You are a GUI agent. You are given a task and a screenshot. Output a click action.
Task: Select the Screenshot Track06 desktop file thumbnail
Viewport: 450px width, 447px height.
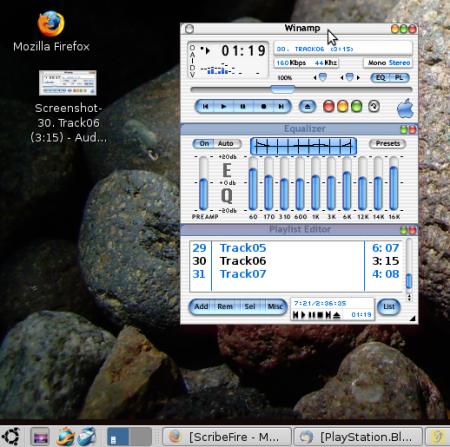click(68, 83)
